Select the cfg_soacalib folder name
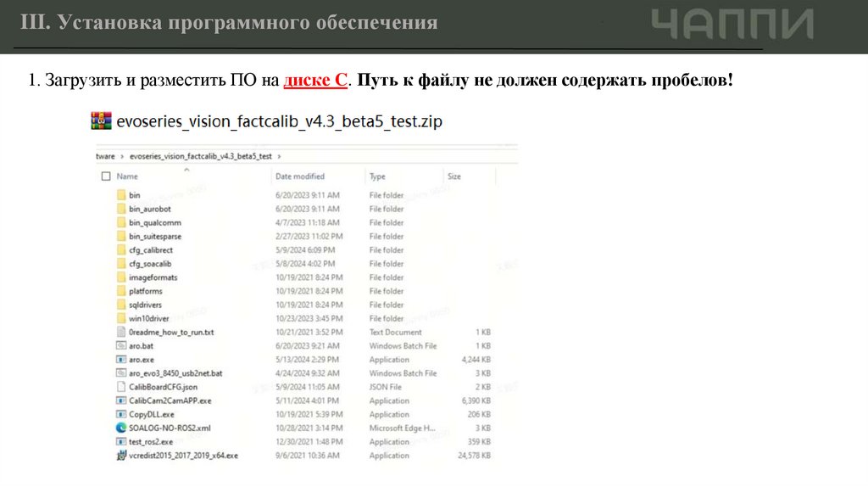This screenshot has width=868, height=487. coord(150,264)
